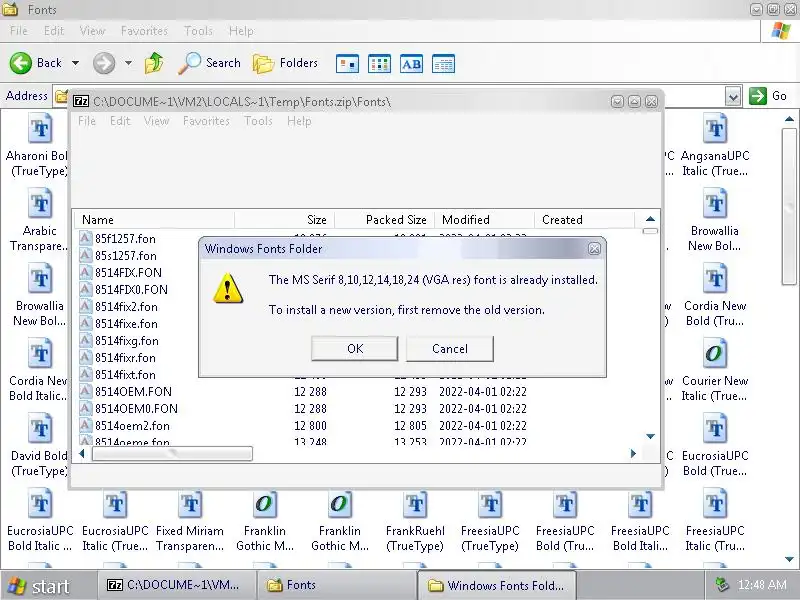Image resolution: width=800 pixels, height=600 pixels.
Task: Open Tools menu in the Fonts window
Action: pos(198,31)
